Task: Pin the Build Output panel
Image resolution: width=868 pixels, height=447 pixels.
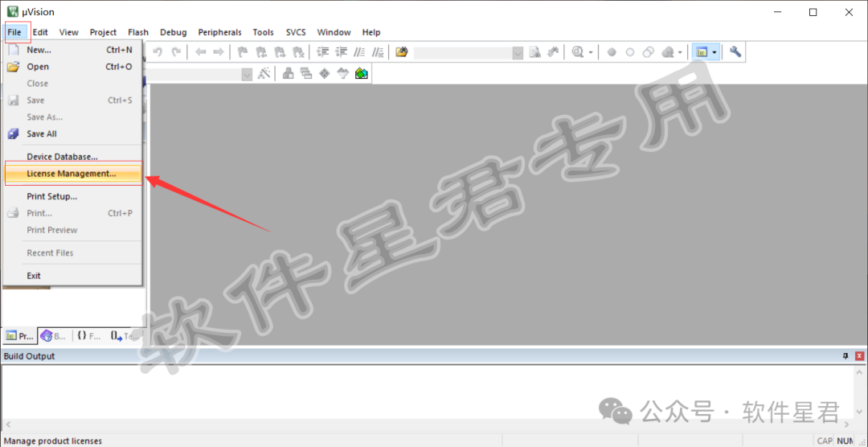Action: point(845,356)
